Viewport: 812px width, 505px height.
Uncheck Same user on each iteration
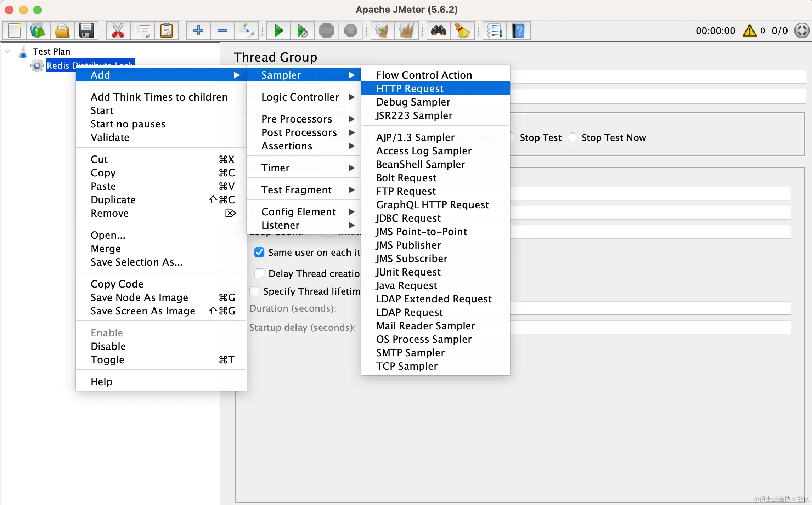point(259,252)
